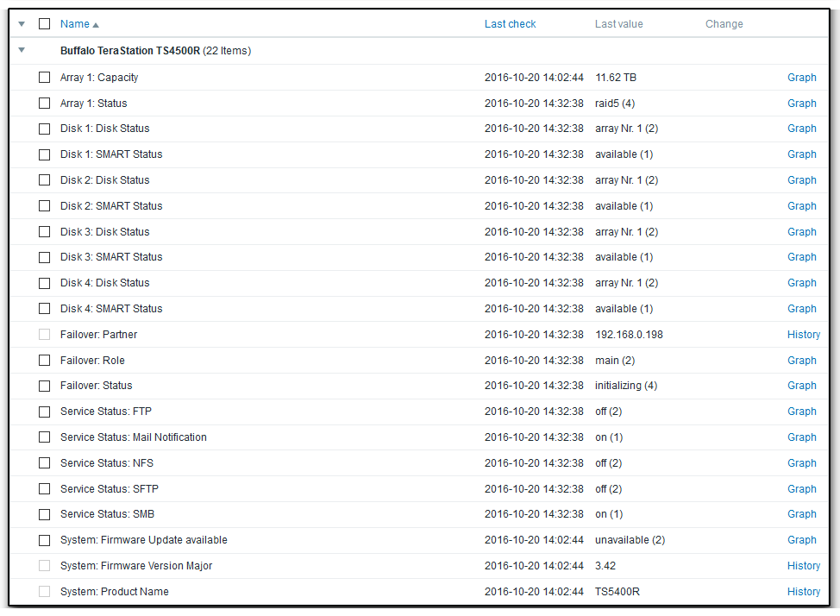Click the Buffalo TeraStation TS4500R group title

(x=129, y=51)
